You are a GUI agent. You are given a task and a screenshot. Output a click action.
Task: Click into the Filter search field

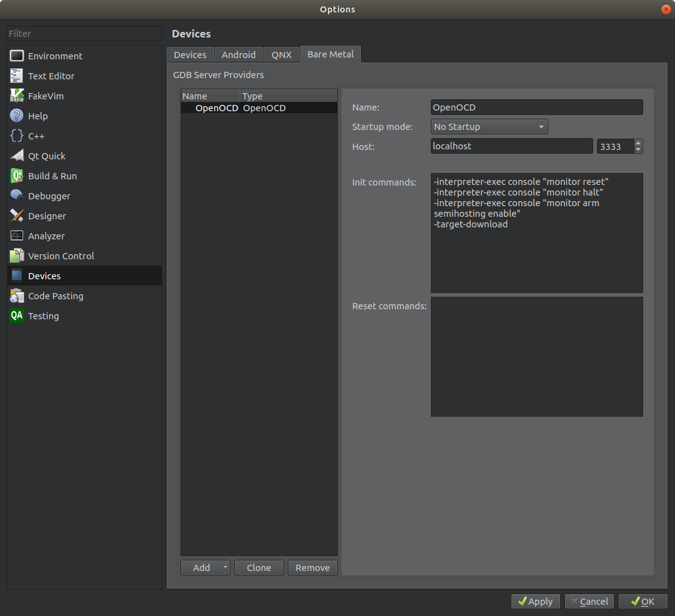(84, 34)
